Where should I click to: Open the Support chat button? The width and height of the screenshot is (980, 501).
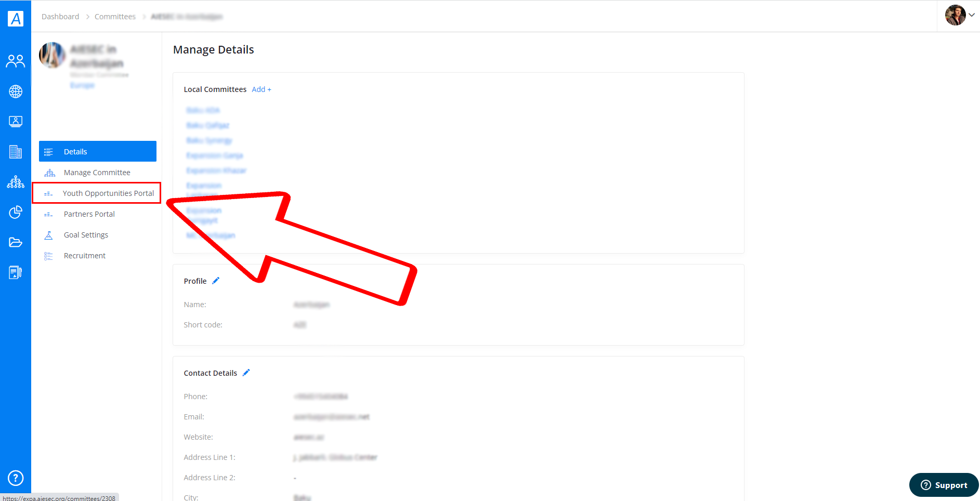tap(944, 485)
